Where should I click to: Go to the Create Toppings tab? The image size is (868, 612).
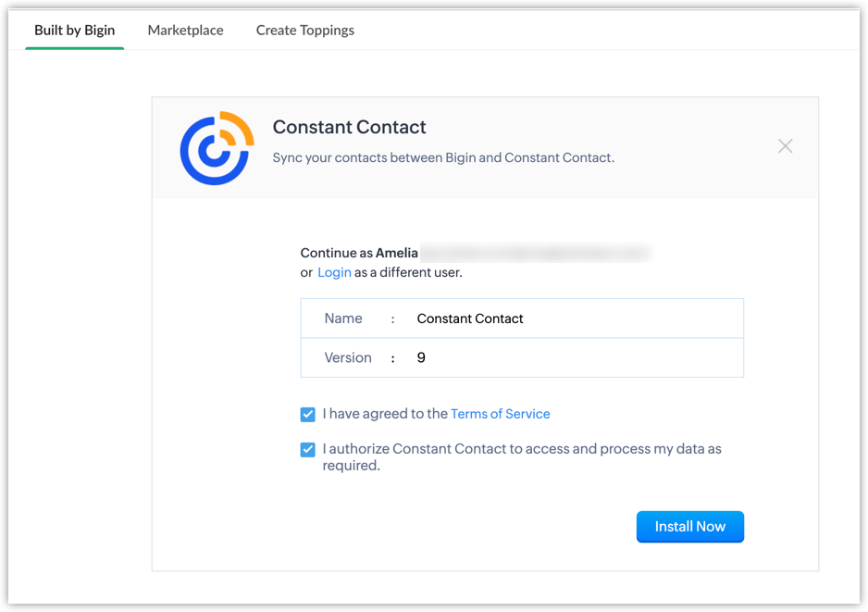(305, 30)
